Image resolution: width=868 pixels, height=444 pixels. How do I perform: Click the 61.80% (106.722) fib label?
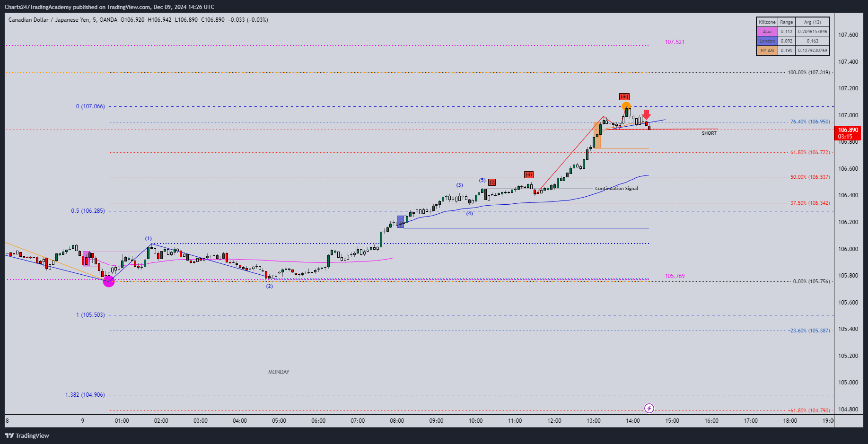pos(810,152)
